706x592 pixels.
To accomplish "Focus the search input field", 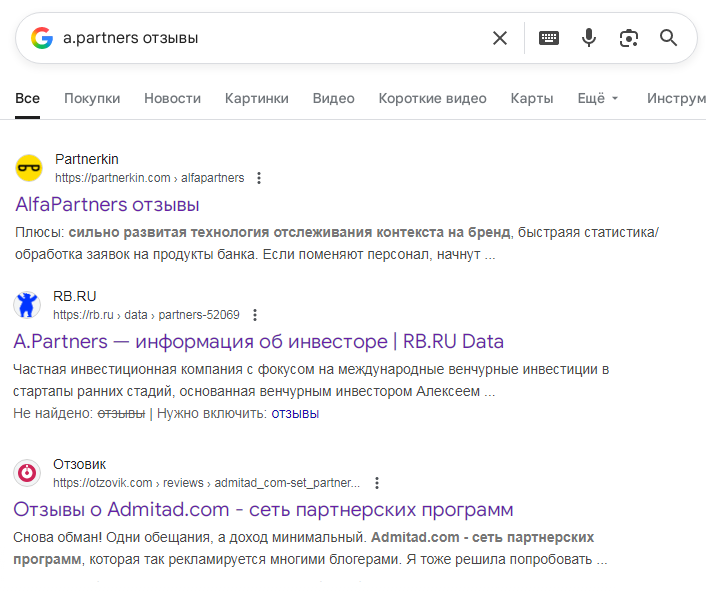I will pyautogui.click(x=270, y=38).
